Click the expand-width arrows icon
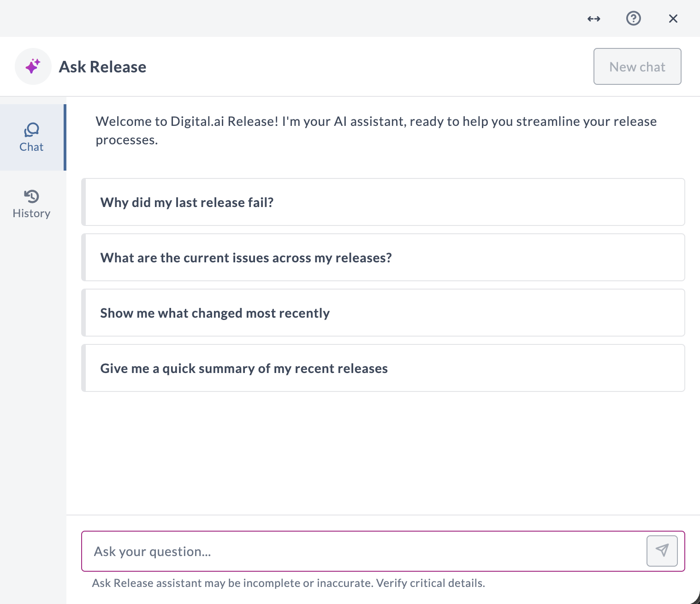700x604 pixels. pyautogui.click(x=593, y=18)
